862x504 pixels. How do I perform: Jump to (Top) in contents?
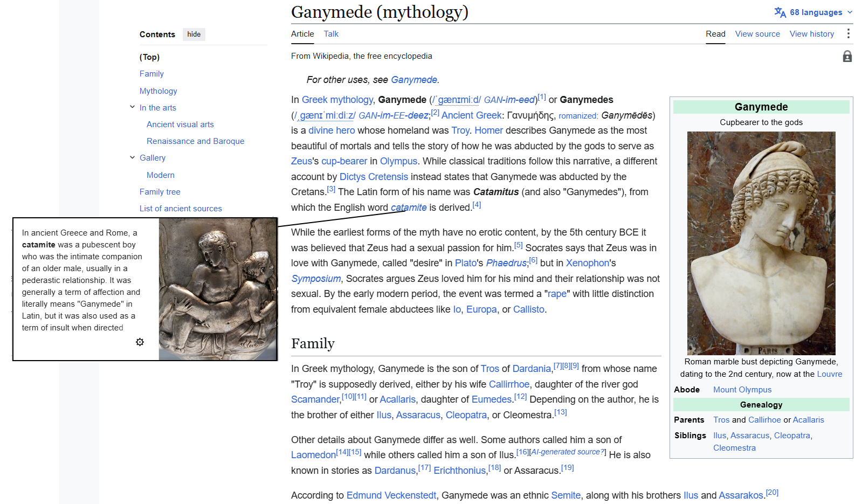click(x=149, y=57)
